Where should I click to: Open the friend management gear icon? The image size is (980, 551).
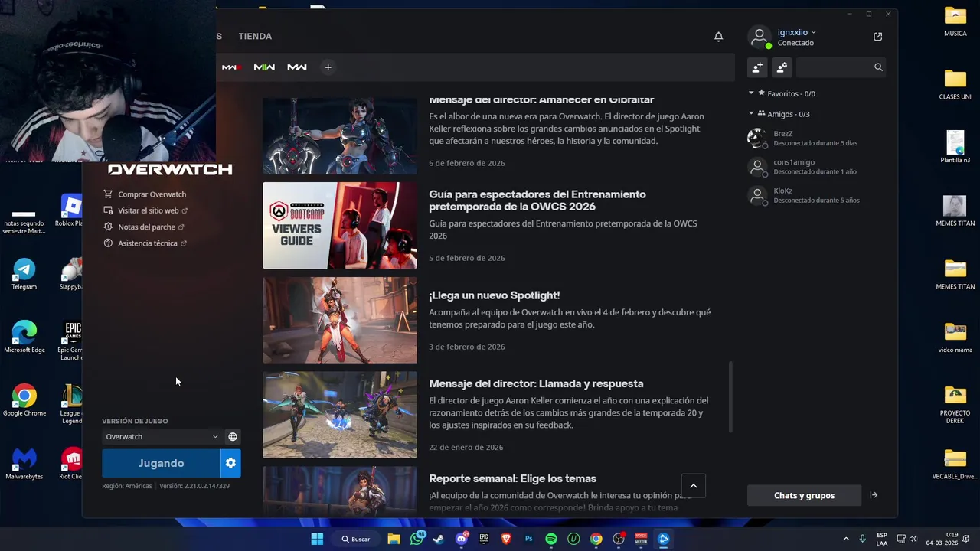[782, 67]
